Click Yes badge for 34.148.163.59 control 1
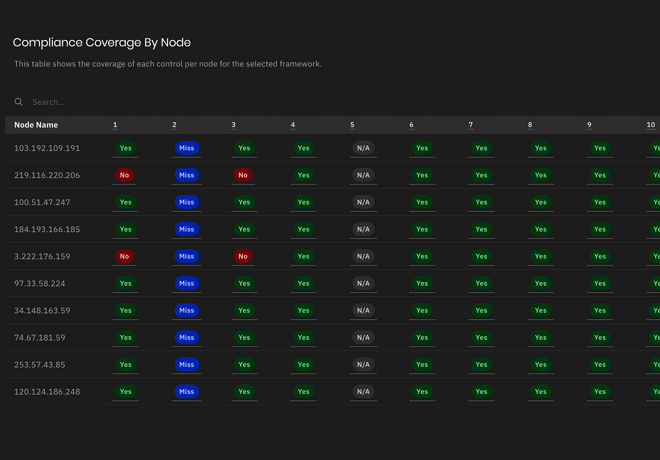This screenshot has width=660, height=460. [125, 311]
